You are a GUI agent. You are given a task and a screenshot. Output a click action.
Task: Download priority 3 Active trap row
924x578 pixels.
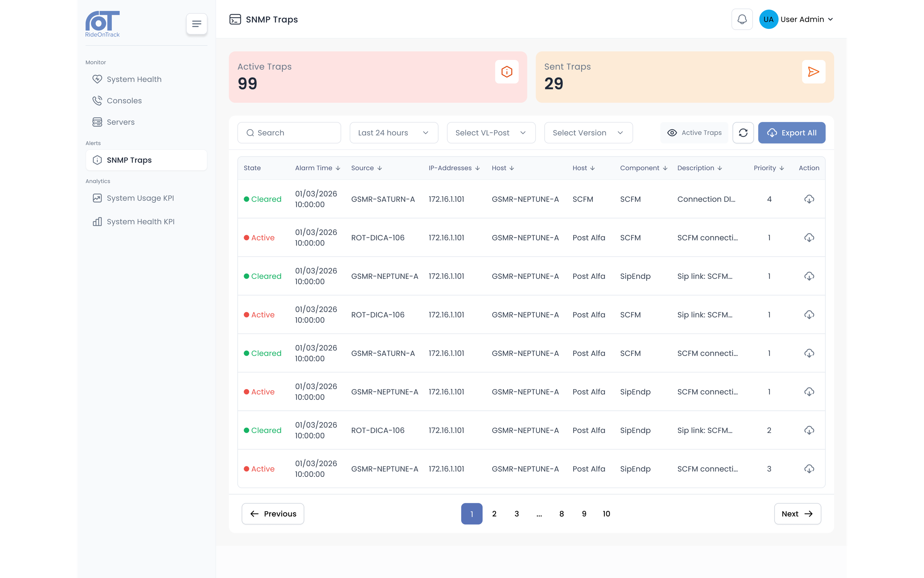(809, 469)
